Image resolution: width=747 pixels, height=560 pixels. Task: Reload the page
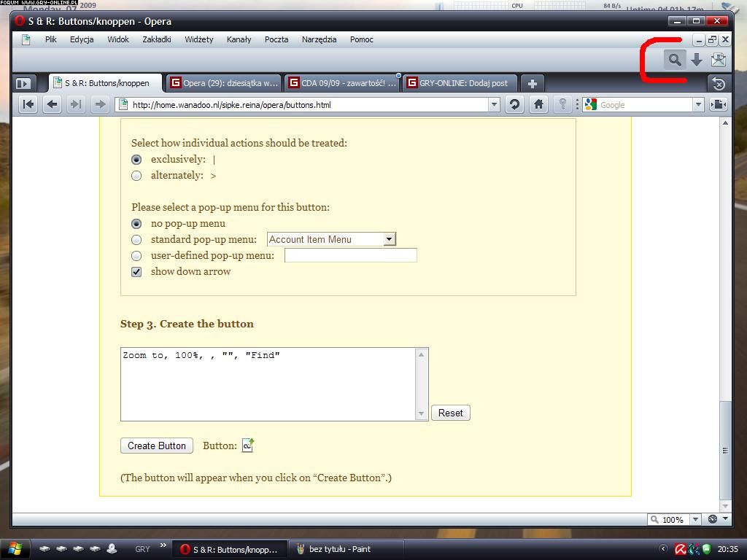514,104
